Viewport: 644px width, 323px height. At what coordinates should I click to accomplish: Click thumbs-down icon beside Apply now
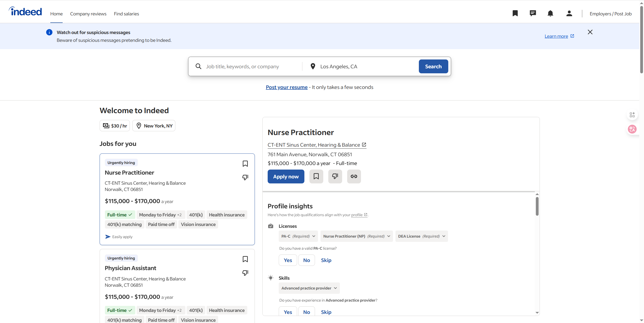(x=335, y=176)
